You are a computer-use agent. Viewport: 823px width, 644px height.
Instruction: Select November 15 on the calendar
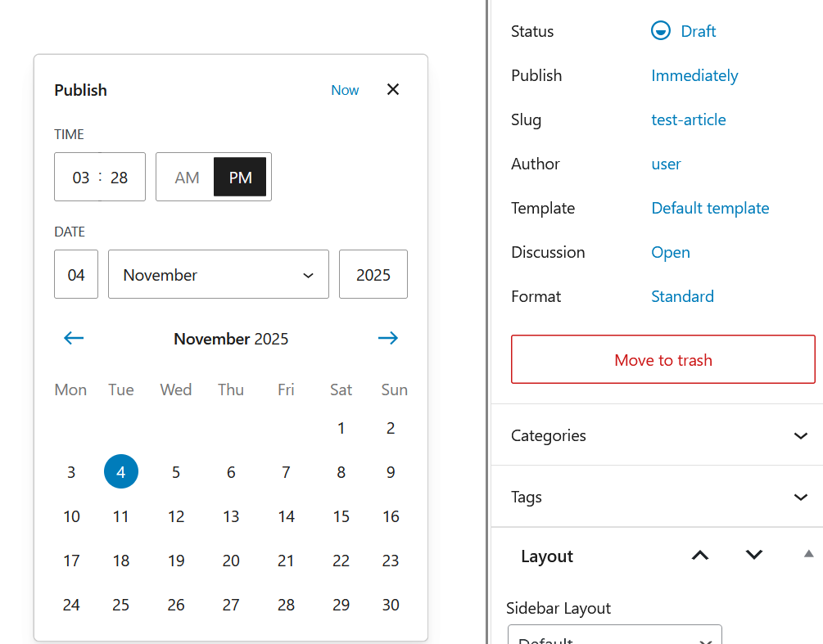pyautogui.click(x=341, y=516)
